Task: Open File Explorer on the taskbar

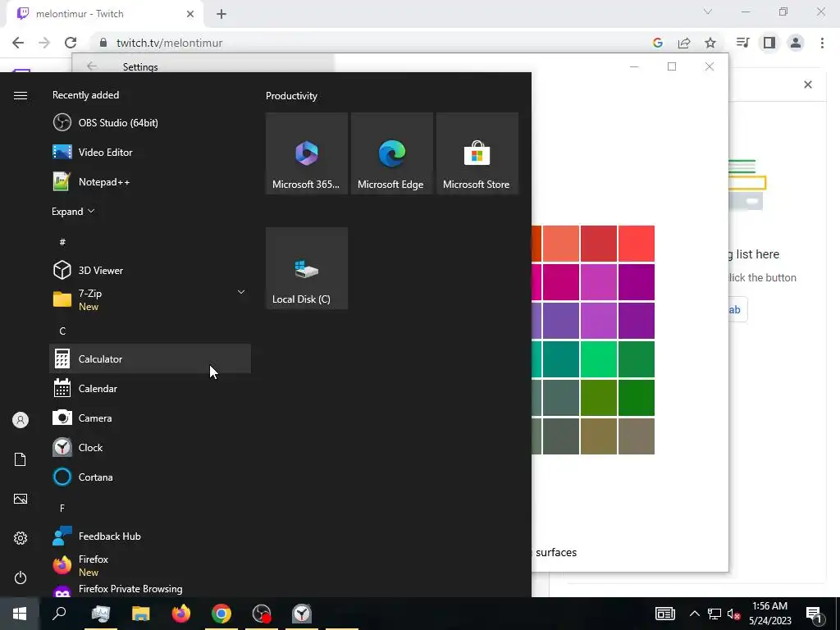Action: coord(141,614)
